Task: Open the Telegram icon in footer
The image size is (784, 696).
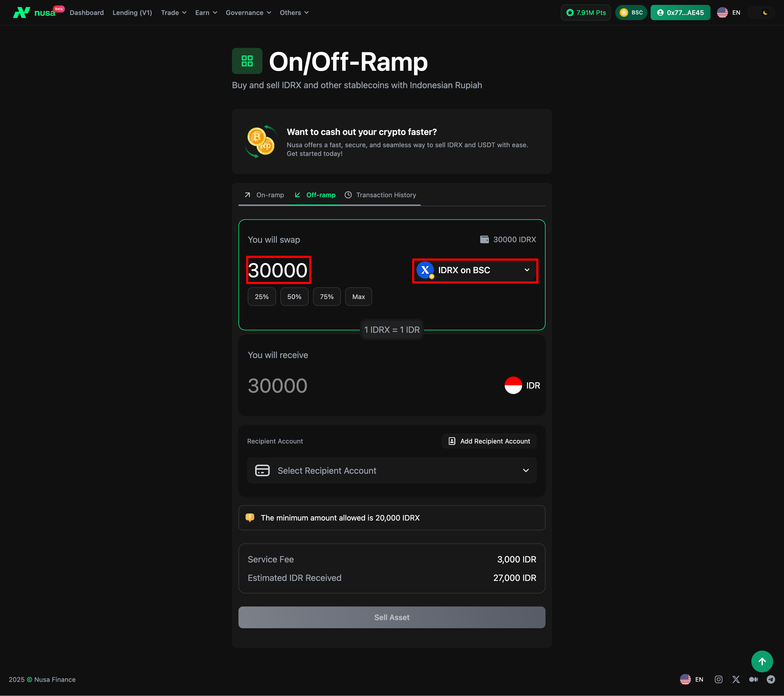Action: pyautogui.click(x=771, y=679)
